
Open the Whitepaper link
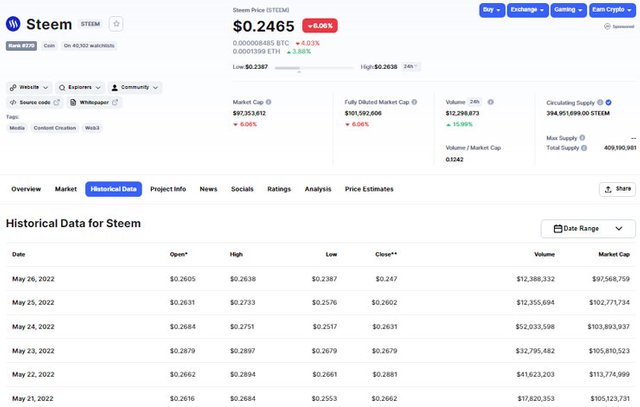tap(94, 102)
